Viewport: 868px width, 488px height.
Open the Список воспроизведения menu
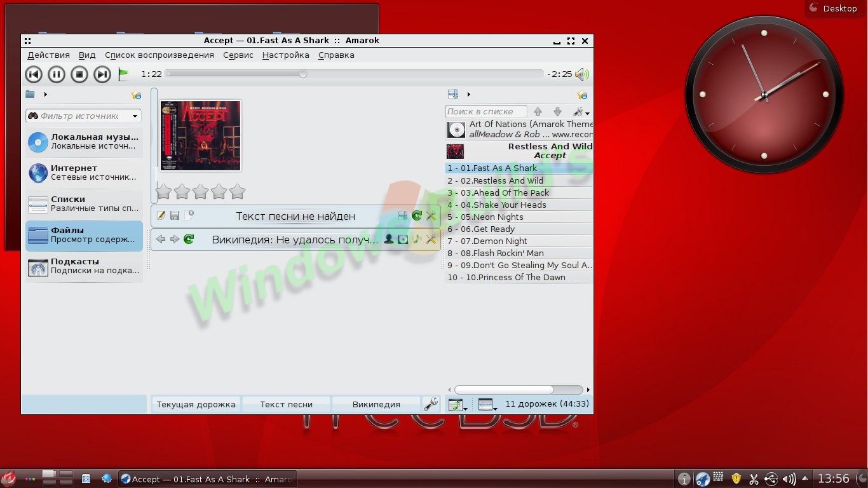click(159, 55)
